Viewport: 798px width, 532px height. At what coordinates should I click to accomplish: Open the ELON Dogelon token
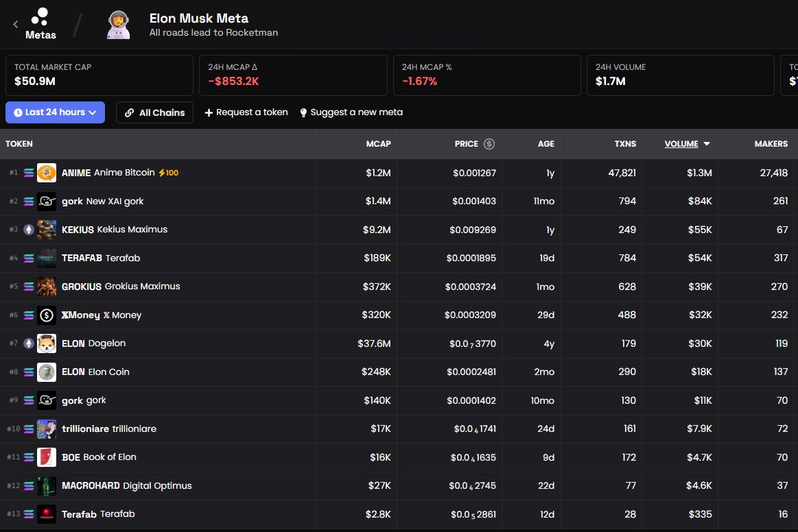pyautogui.click(x=93, y=344)
